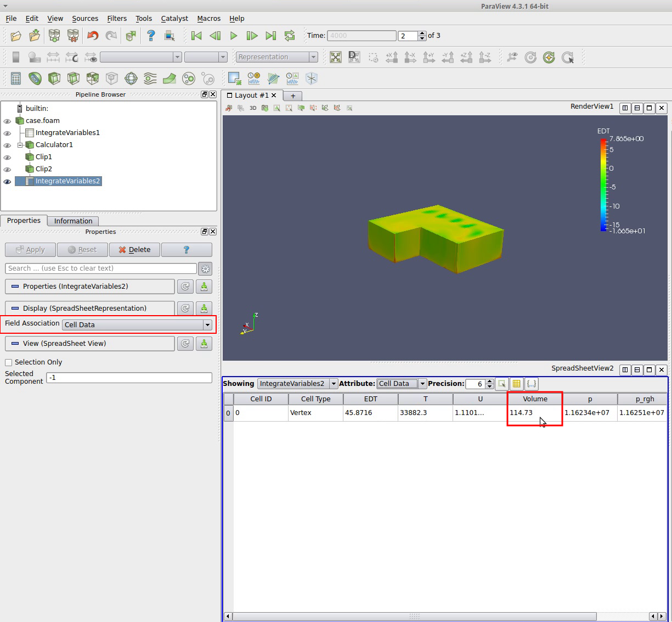
Task: Enable the Selection Only checkbox
Action: tap(9, 362)
